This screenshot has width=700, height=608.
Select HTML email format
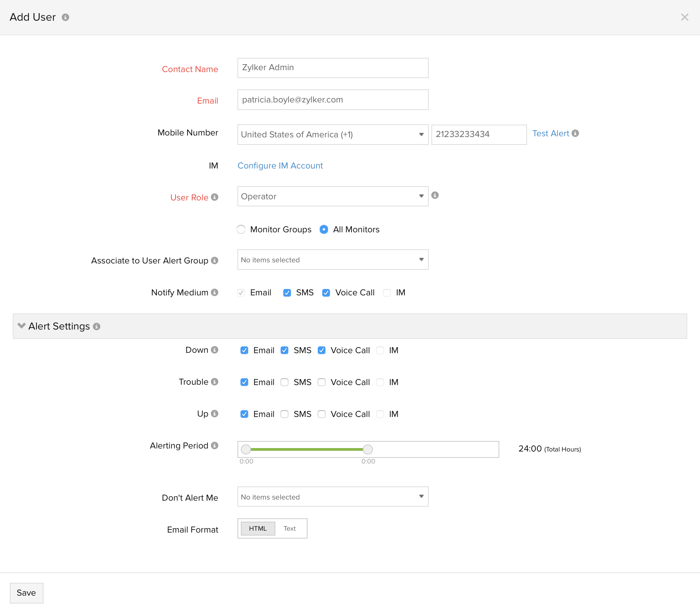pyautogui.click(x=258, y=528)
